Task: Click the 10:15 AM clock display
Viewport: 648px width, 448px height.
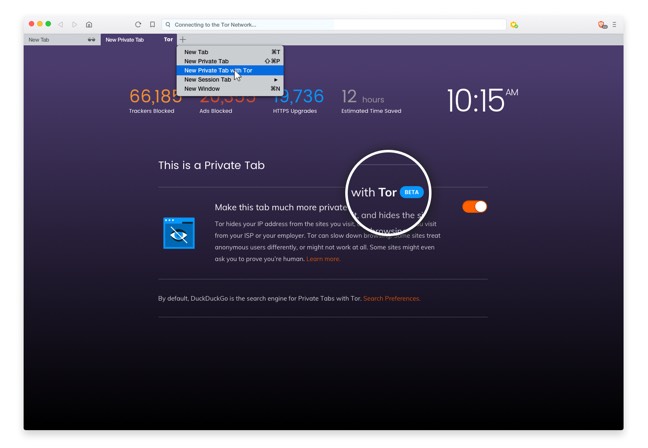Action: click(482, 100)
